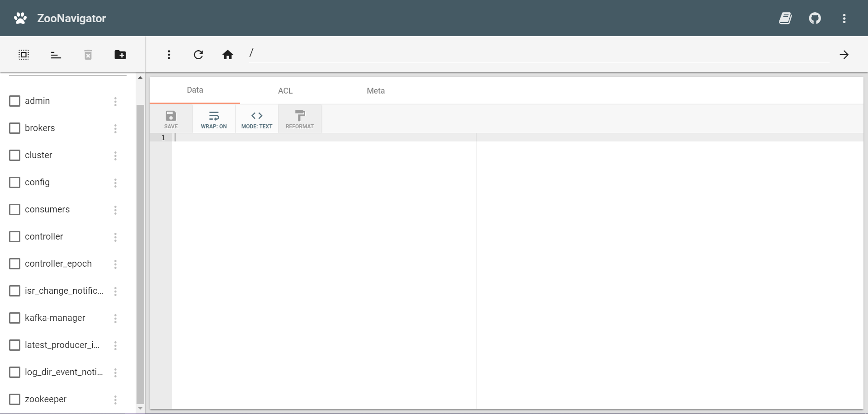Viewport: 868px width, 414px height.
Task: Open the options menu for log_dir_event_noti... node
Action: [115, 372]
